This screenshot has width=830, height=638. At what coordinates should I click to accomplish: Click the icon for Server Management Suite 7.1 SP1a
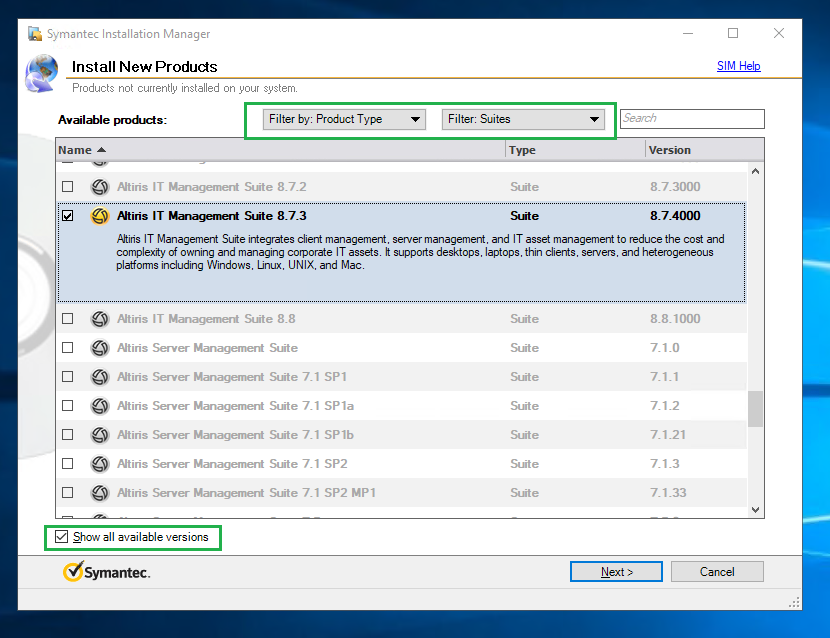click(100, 406)
